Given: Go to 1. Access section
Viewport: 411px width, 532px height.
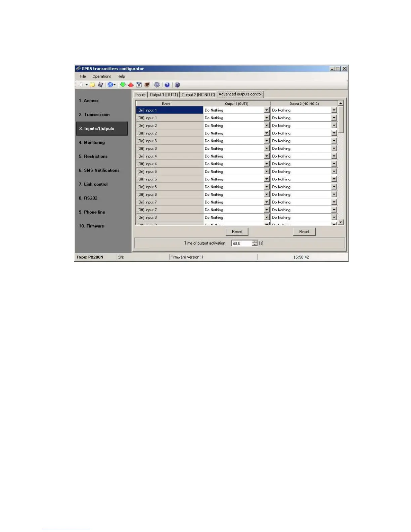Looking at the screenshot, I should (89, 101).
